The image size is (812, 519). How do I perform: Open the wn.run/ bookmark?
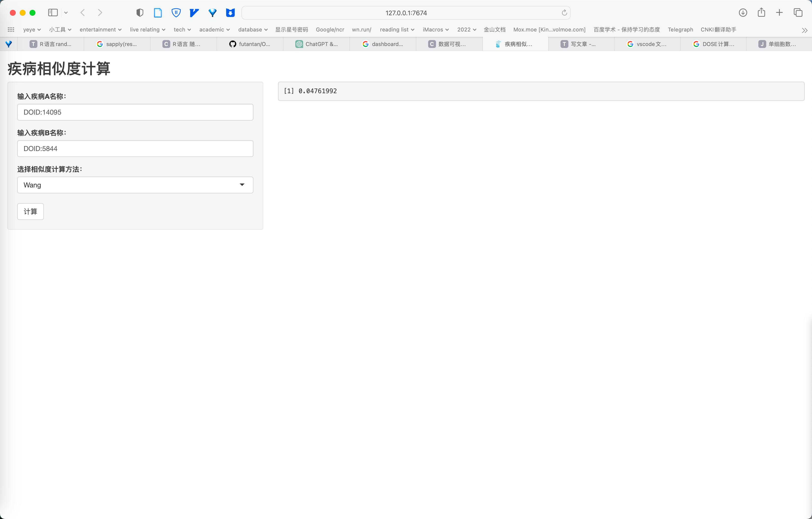tap(361, 30)
